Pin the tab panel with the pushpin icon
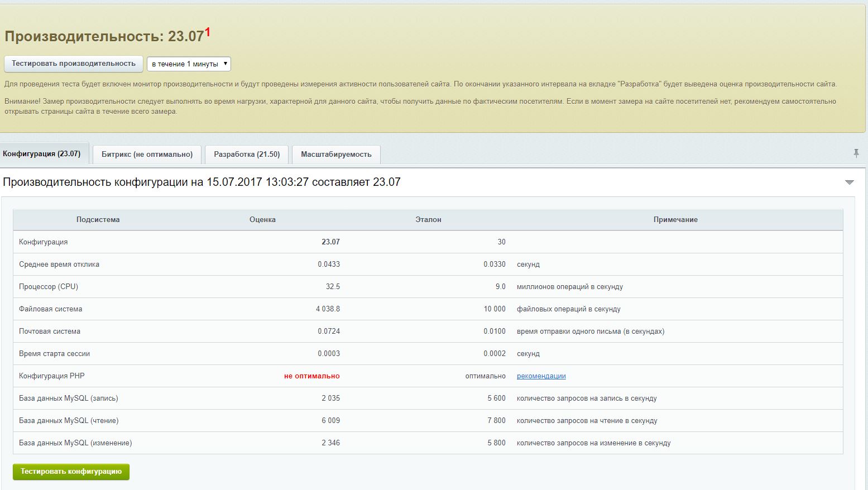868x490 pixels. (x=856, y=153)
